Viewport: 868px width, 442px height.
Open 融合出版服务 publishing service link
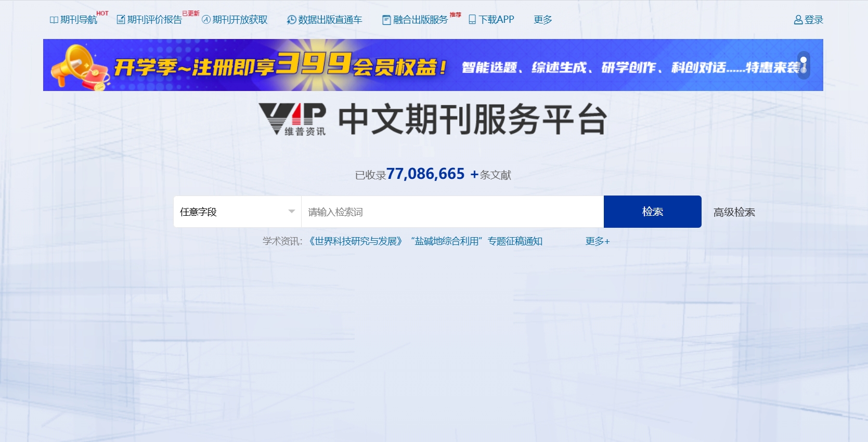(x=420, y=20)
